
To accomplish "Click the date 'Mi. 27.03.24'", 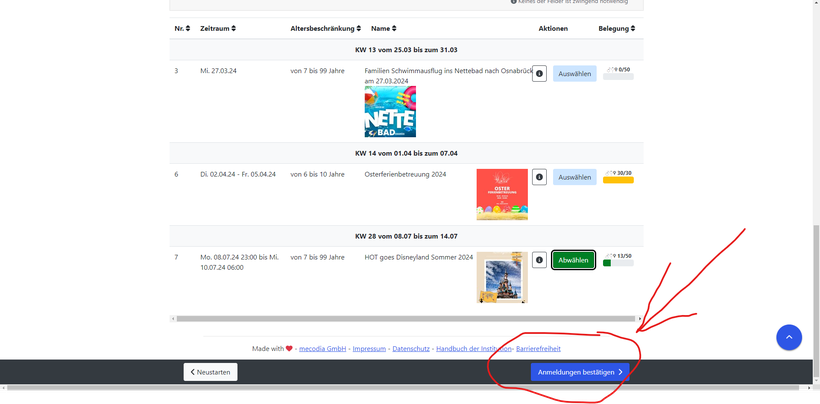I will coord(218,71).
